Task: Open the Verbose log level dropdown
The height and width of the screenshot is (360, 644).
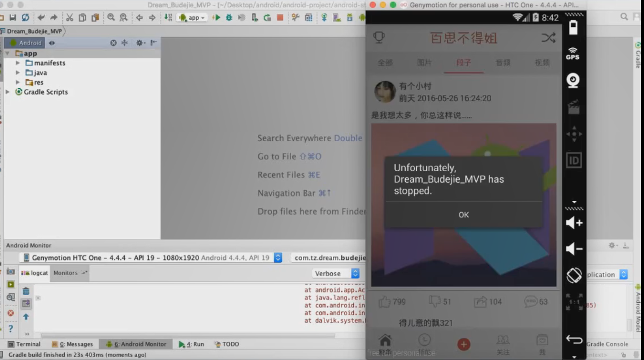Action: [x=335, y=274]
